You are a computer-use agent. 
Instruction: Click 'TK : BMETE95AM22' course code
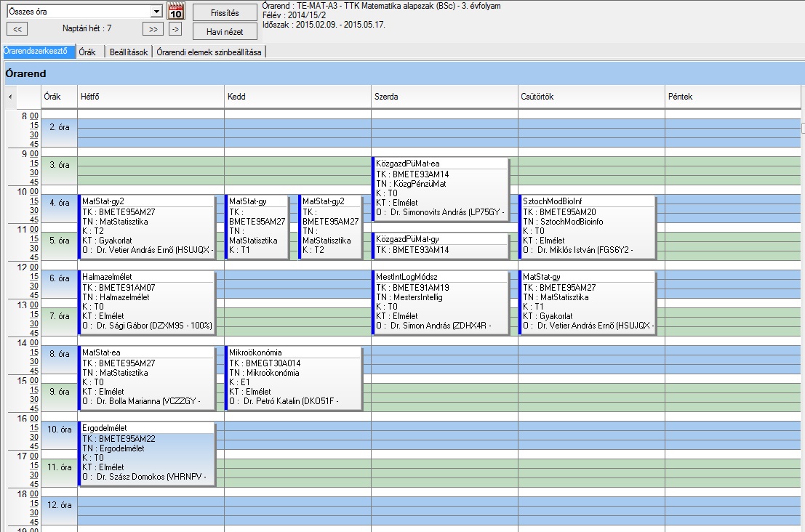pyautogui.click(x=119, y=439)
